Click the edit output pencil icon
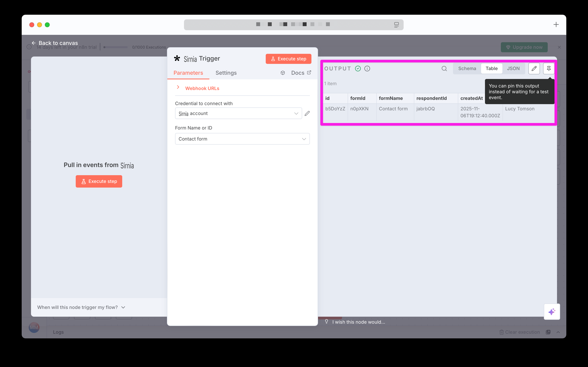The width and height of the screenshot is (588, 367). click(x=534, y=69)
